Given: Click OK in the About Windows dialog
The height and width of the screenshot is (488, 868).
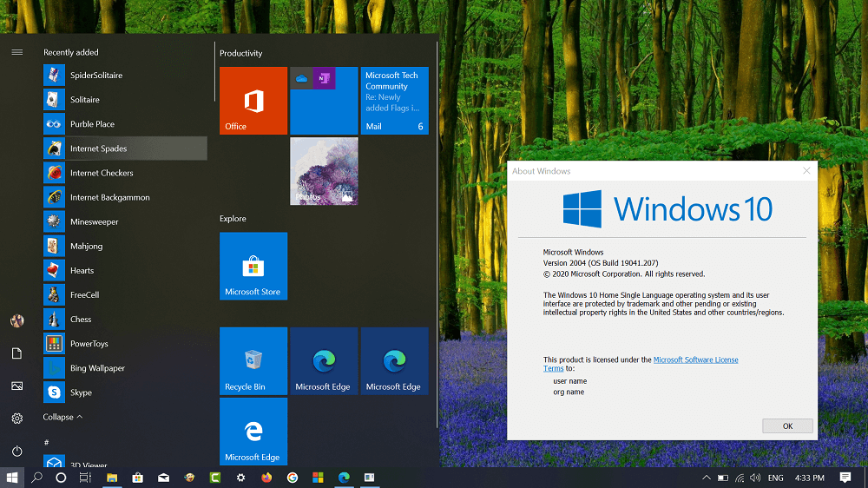Looking at the screenshot, I should pos(787,426).
